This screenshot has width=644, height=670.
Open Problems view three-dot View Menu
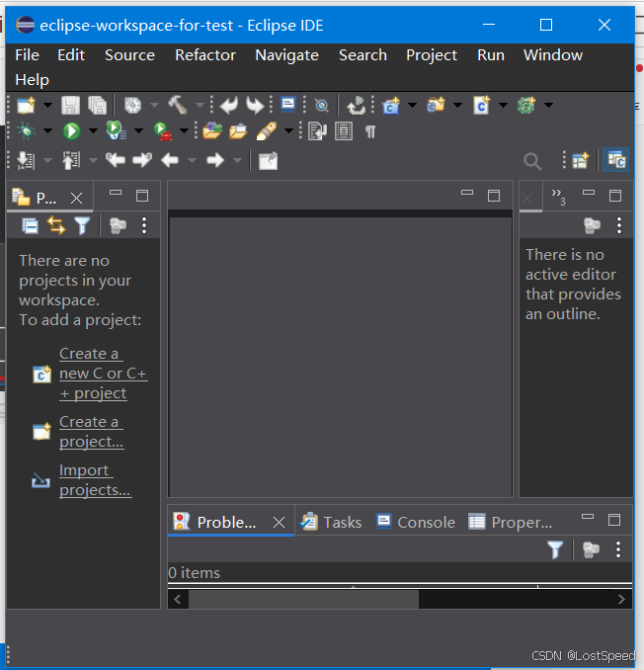[x=618, y=549]
